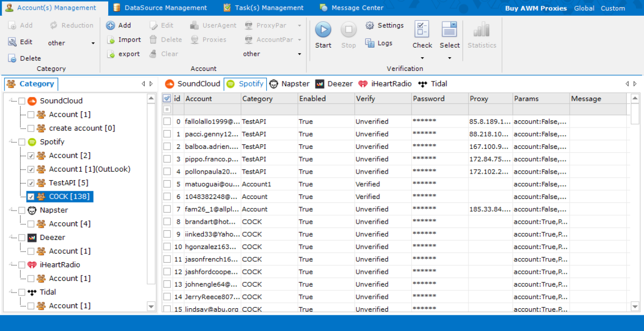Switch to the SoundCloud platform tab
This screenshot has width=644, height=331.
tap(193, 84)
